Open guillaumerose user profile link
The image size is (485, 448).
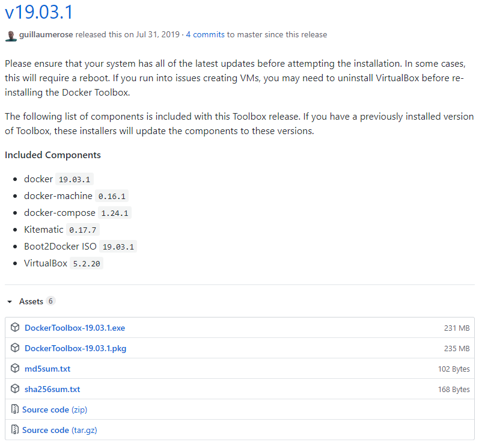[x=46, y=35]
